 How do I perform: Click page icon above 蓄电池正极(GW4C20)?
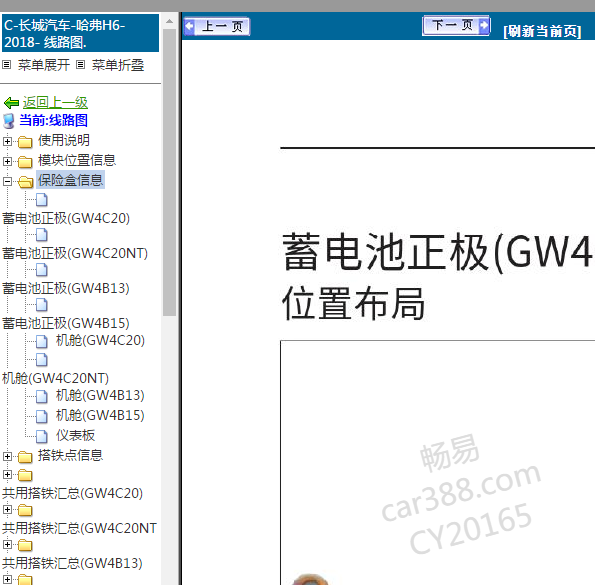click(x=42, y=200)
